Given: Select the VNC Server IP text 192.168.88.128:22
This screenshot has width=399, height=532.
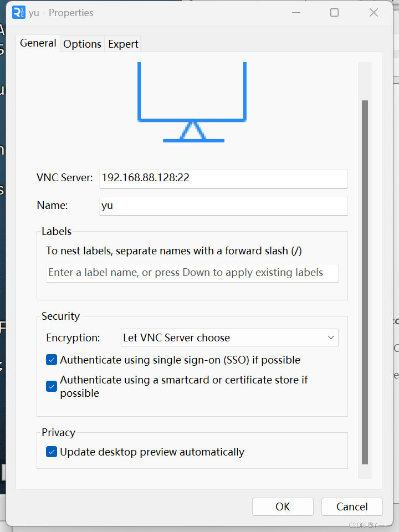Looking at the screenshot, I should tap(223, 178).
